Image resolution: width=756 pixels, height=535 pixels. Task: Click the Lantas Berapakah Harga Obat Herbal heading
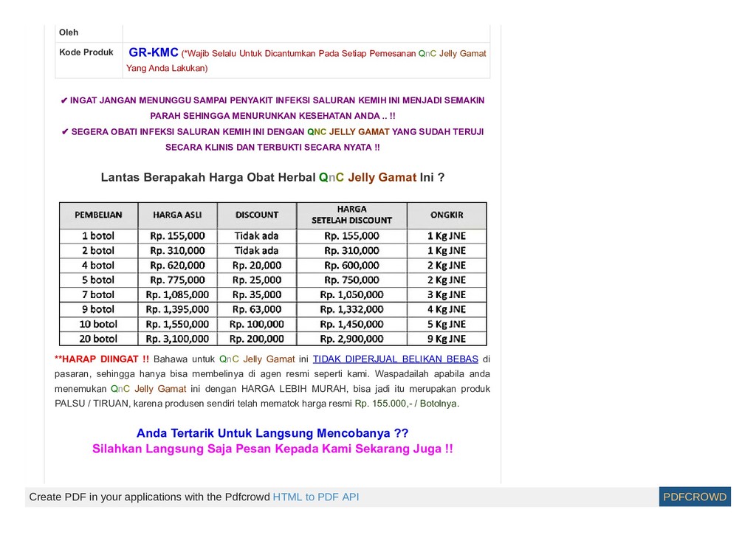(272, 177)
